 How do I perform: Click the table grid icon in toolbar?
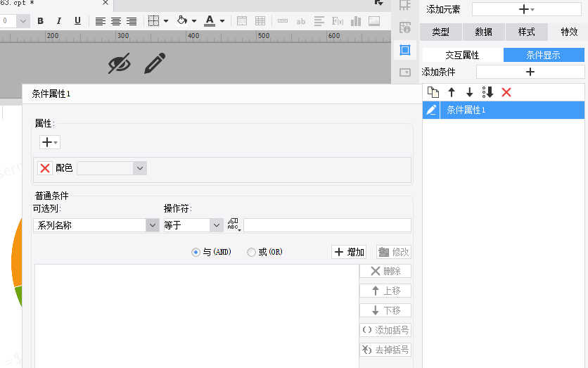[x=260, y=21]
